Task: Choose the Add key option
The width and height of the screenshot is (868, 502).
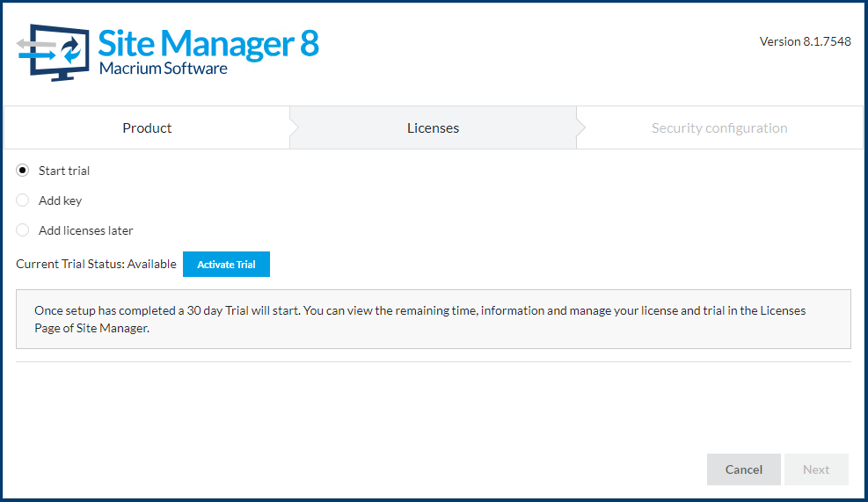Action: [23, 200]
